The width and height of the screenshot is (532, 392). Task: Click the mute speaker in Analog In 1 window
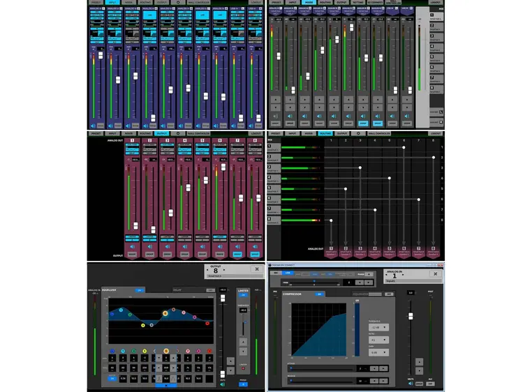pos(411,384)
